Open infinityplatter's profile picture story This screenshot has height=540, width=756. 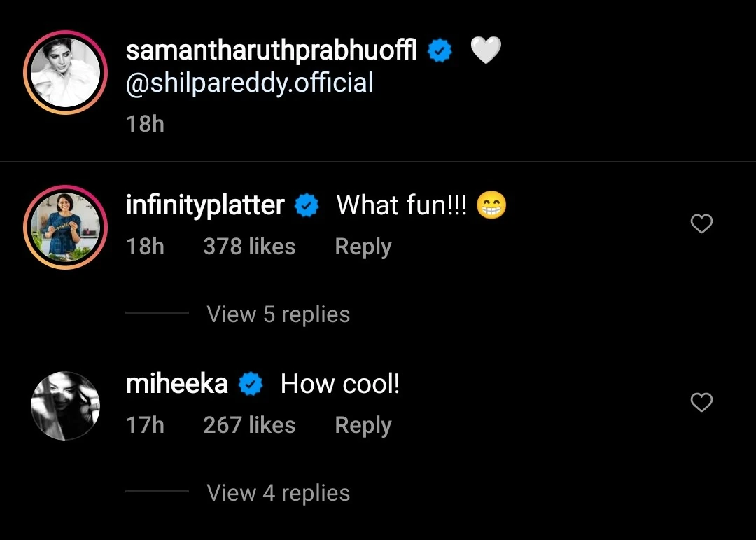65,227
